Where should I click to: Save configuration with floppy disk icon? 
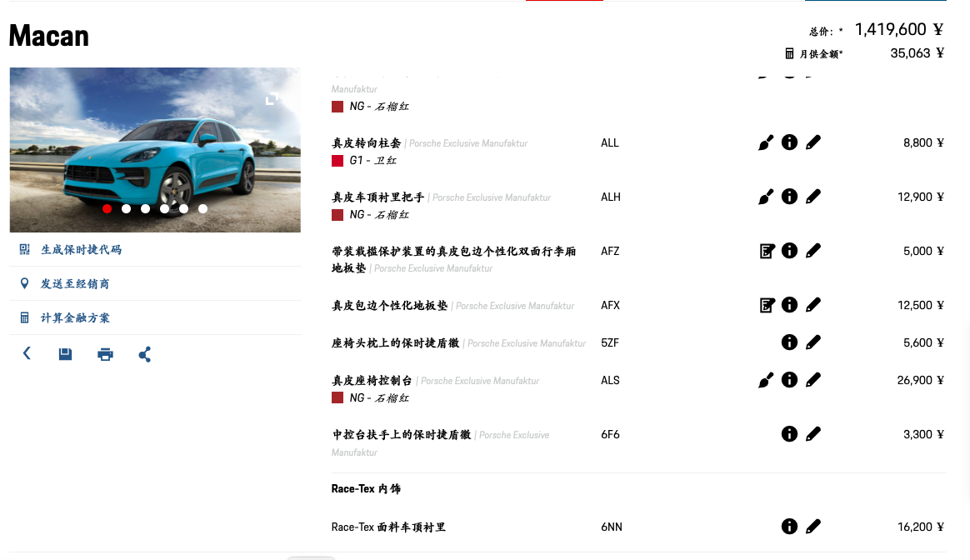(x=65, y=354)
